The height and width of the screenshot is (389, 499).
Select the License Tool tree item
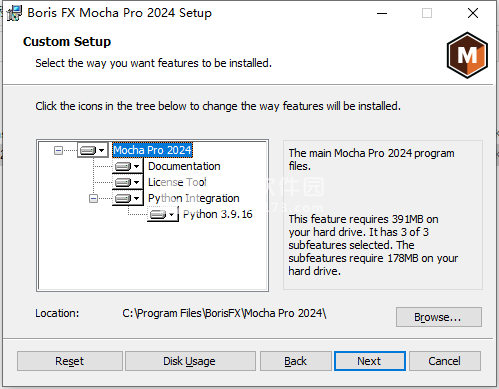pyautogui.click(x=177, y=182)
